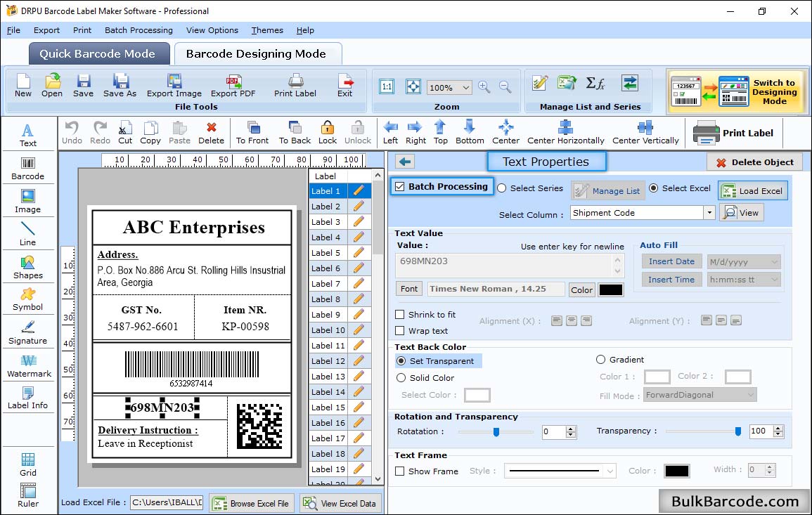Enable the Show Frame checkbox
The image size is (812, 515).
point(400,471)
